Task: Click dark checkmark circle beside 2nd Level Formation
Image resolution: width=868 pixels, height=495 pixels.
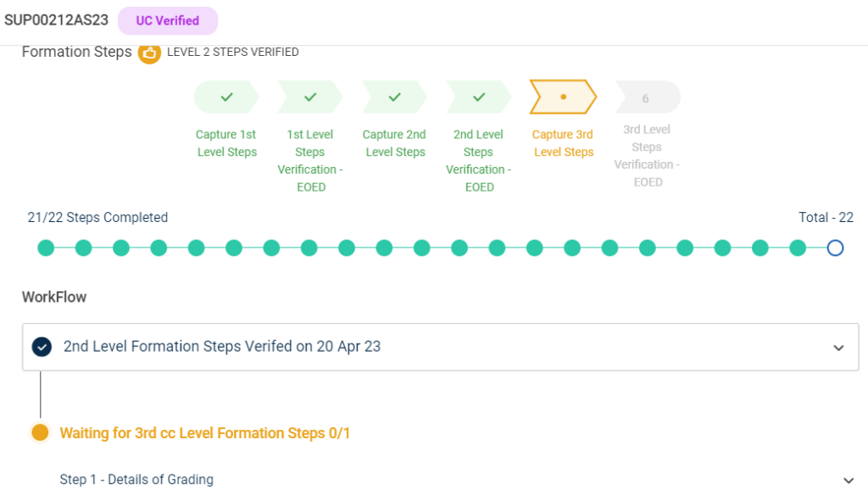Action: pos(42,347)
